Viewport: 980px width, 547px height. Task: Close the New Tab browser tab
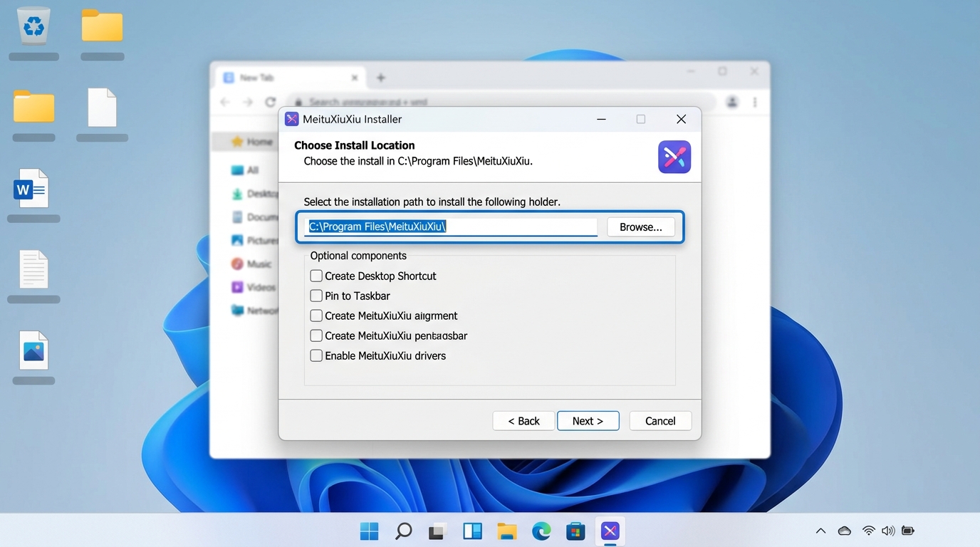pos(355,78)
